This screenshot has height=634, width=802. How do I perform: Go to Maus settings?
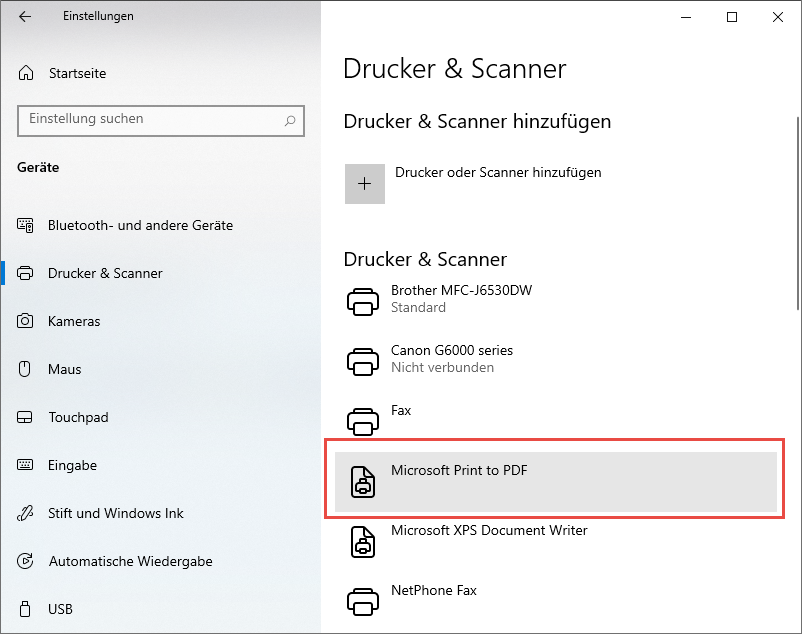(64, 369)
